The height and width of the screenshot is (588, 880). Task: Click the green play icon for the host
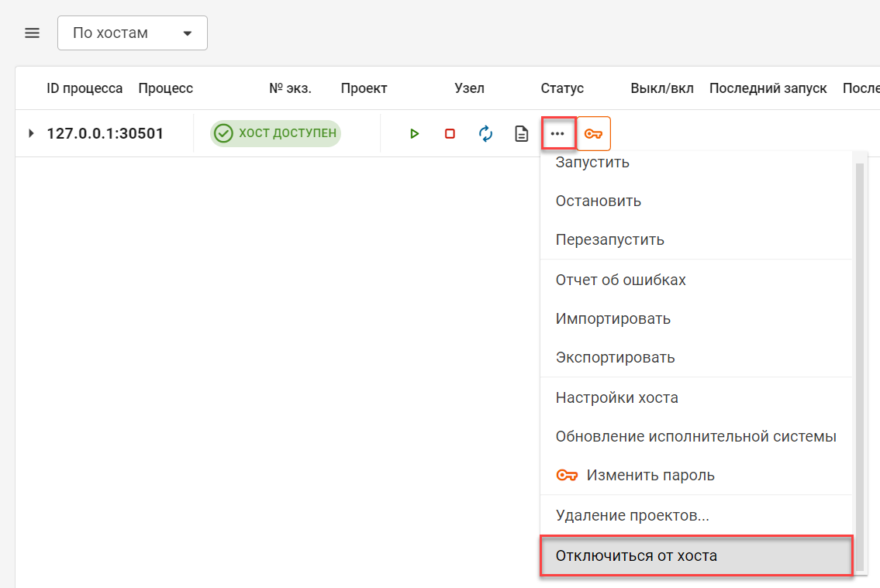tap(414, 134)
